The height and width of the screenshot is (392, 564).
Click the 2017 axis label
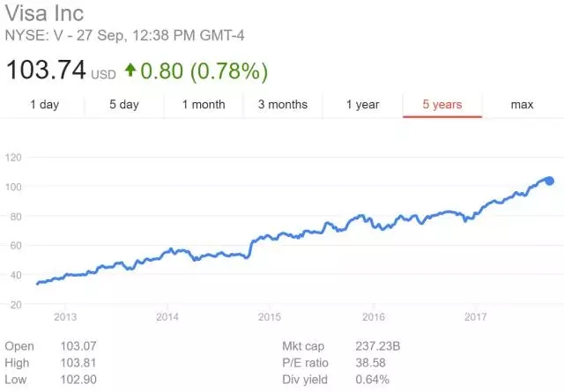coord(475,317)
